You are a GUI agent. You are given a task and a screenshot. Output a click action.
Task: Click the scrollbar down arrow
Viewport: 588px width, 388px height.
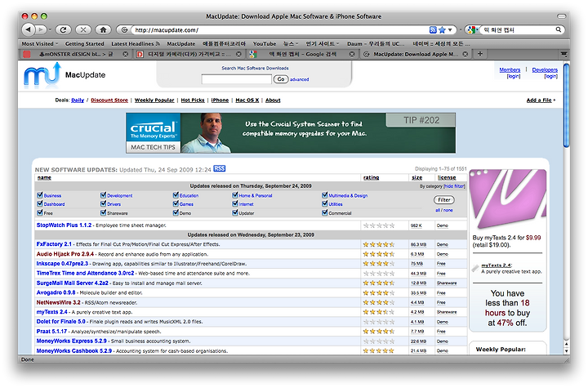pos(566,351)
